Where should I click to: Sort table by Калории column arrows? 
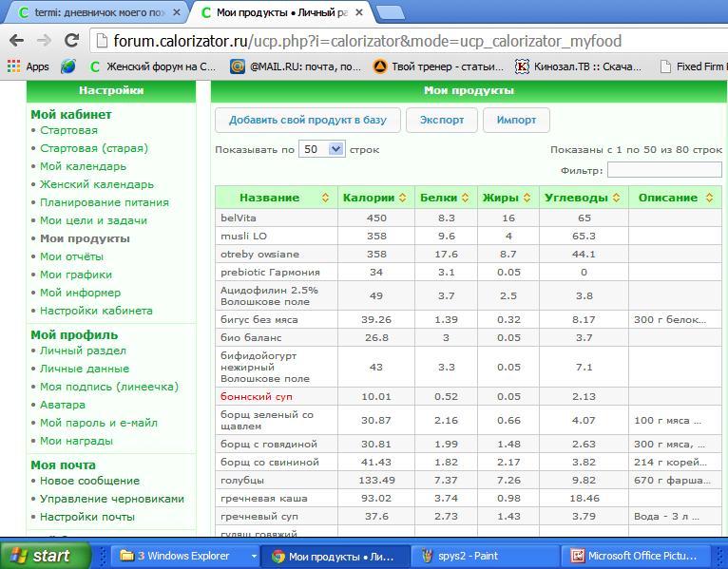point(403,198)
